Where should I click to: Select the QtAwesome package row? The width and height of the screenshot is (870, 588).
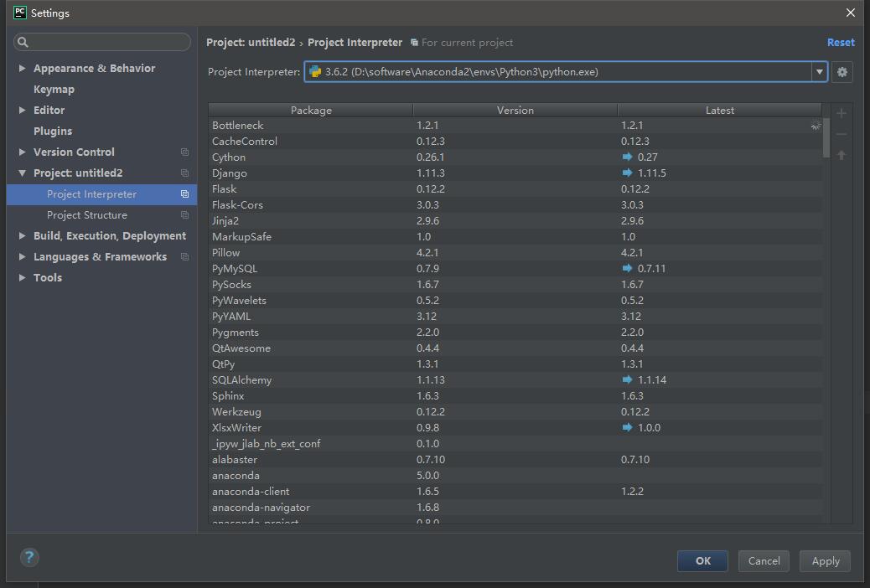pos(515,348)
